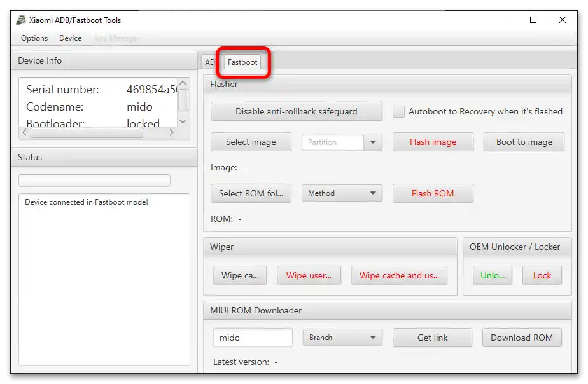Enable Autoboot to Recovery checkbox
Viewport: 588px width, 384px height.
[398, 111]
